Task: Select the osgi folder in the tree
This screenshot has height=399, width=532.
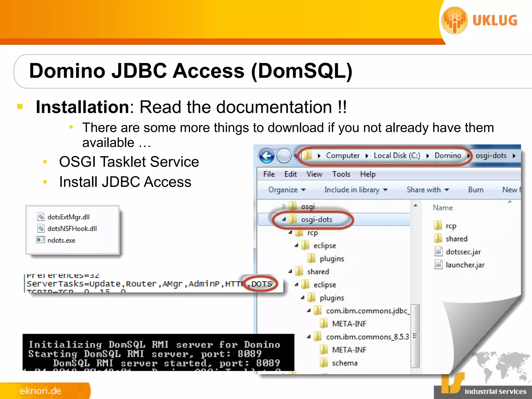Action: click(x=308, y=207)
